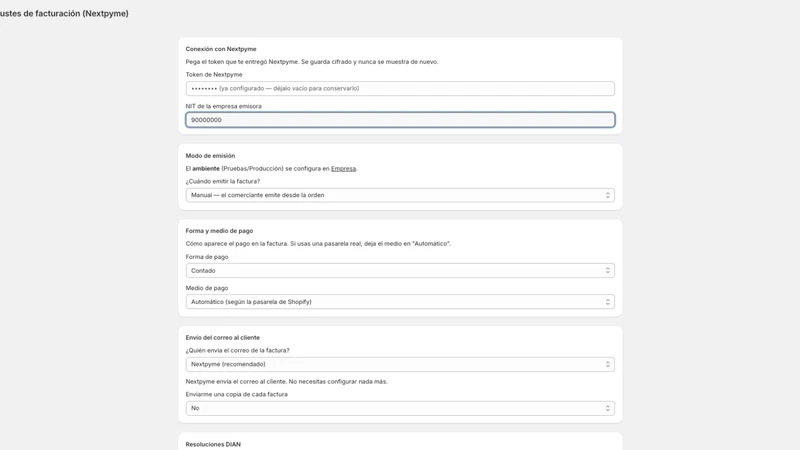The image size is (800, 450).
Task: Open the Medio de pago Automático dropdown
Action: point(400,302)
